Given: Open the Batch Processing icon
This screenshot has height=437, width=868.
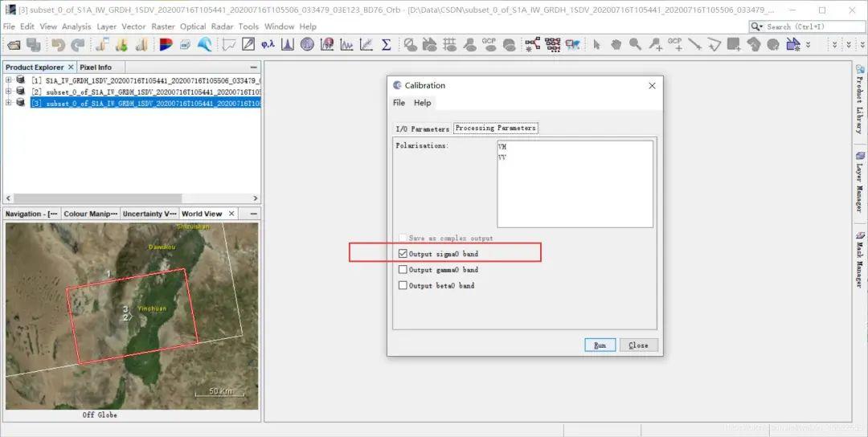Looking at the screenshot, I should coord(552,45).
